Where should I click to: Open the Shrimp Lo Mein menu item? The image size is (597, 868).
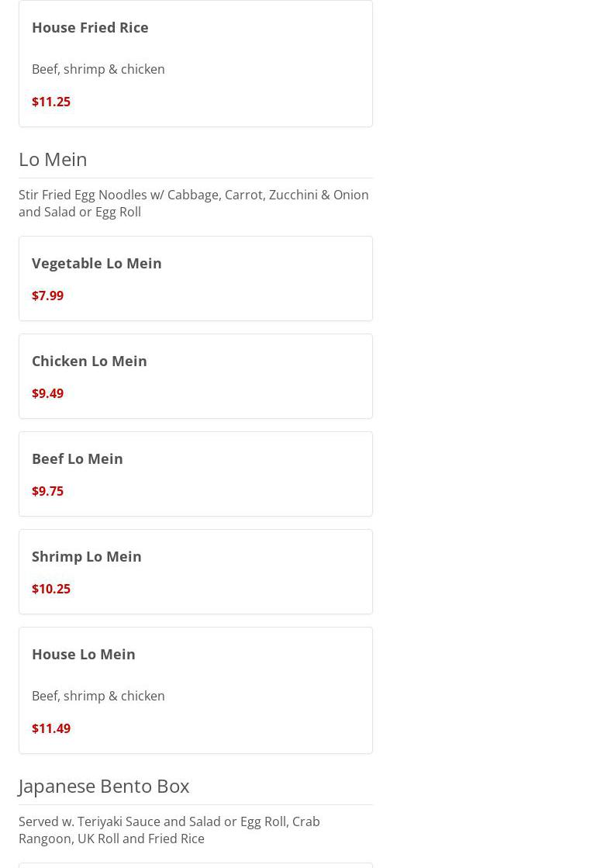click(x=87, y=556)
